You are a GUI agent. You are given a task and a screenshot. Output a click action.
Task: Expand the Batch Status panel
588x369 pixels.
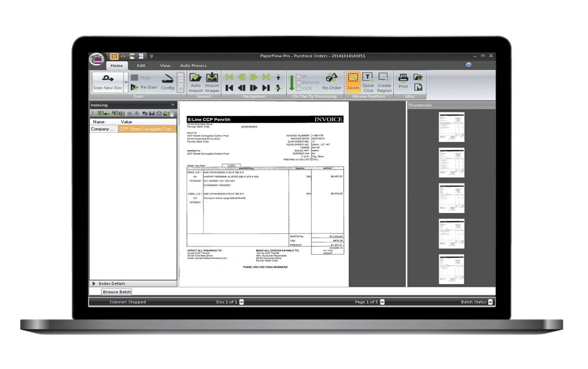pyautogui.click(x=490, y=302)
